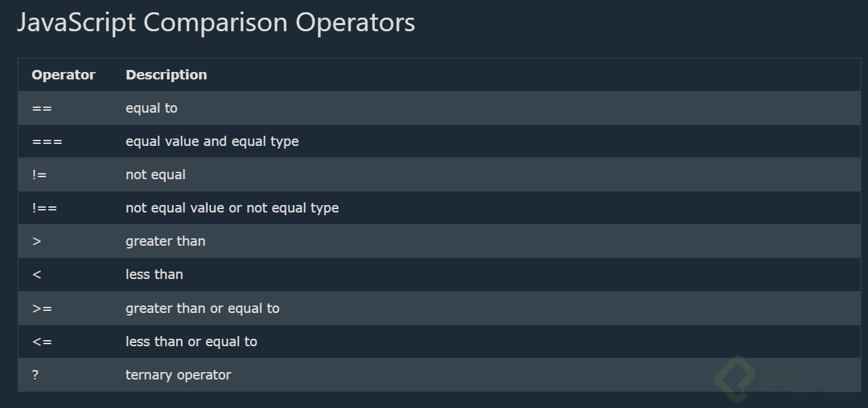This screenshot has height=408, width=868.
Task: Select the 'greater than' description
Action: pos(166,241)
